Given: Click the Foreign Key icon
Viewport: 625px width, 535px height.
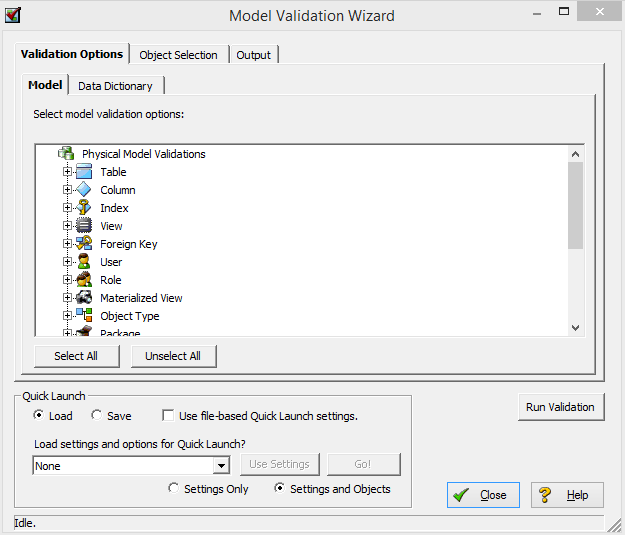Looking at the screenshot, I should [84, 244].
